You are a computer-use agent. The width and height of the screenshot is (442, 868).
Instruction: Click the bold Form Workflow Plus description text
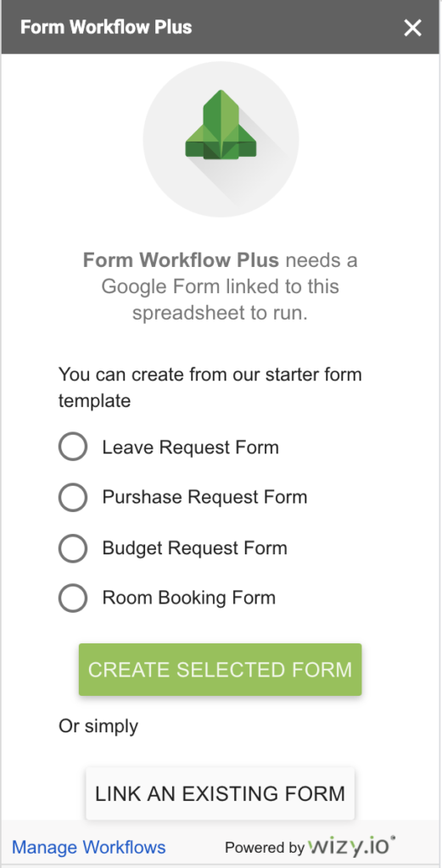(x=181, y=259)
